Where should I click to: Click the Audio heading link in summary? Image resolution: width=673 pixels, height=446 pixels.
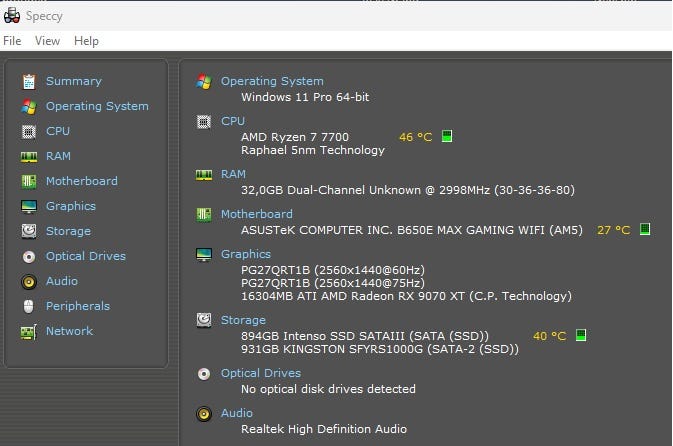[x=236, y=413]
